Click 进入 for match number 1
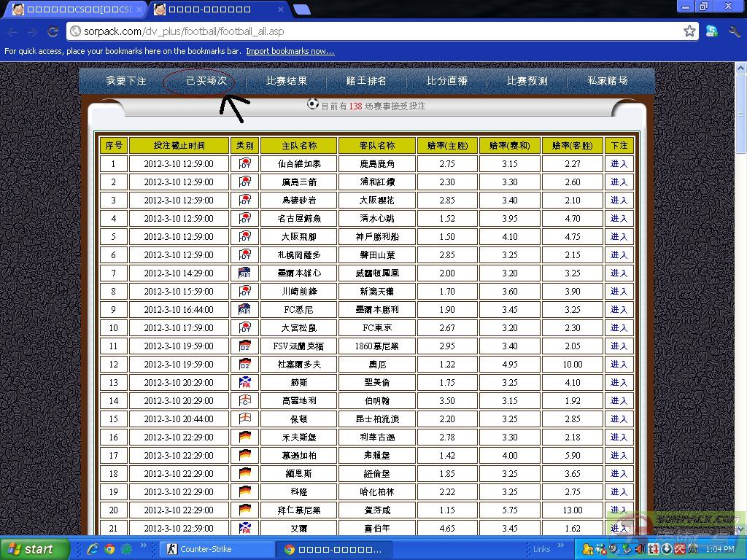The height and width of the screenshot is (560, 747). [619, 164]
